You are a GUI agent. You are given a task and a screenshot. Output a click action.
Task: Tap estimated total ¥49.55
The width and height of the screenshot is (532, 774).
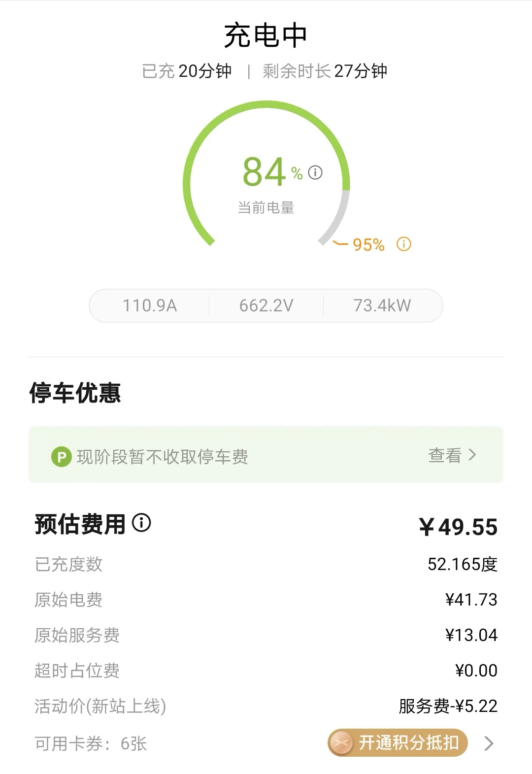pos(459,527)
